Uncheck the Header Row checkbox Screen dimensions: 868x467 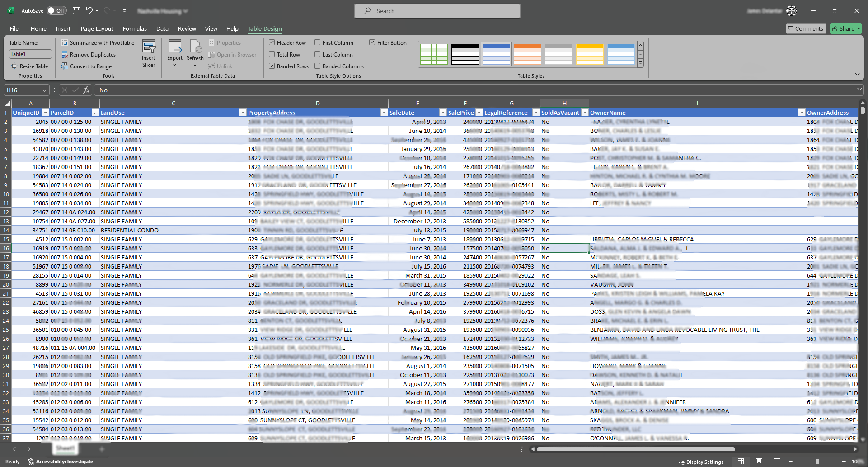pyautogui.click(x=272, y=42)
